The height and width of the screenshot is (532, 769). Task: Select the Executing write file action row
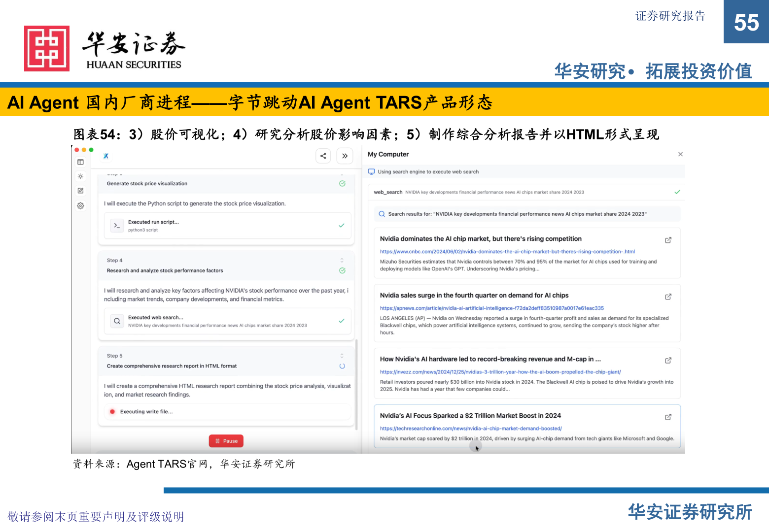coord(228,411)
